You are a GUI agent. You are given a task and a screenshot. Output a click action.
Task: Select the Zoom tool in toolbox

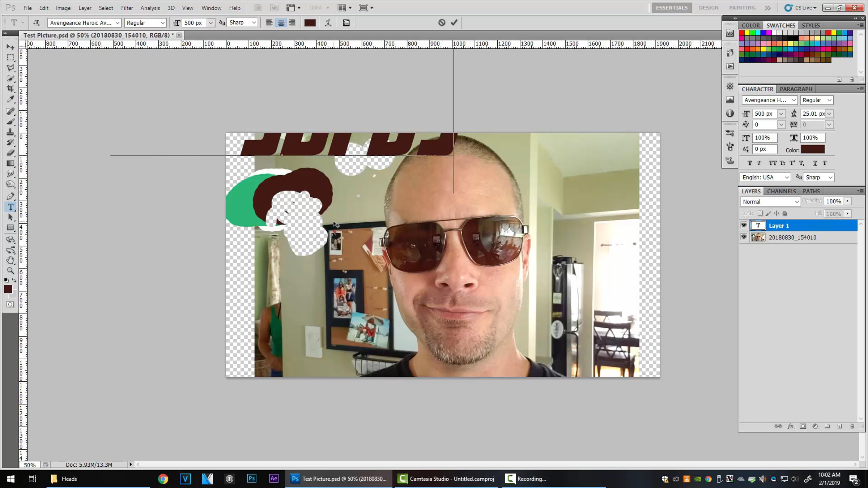[x=10, y=270]
